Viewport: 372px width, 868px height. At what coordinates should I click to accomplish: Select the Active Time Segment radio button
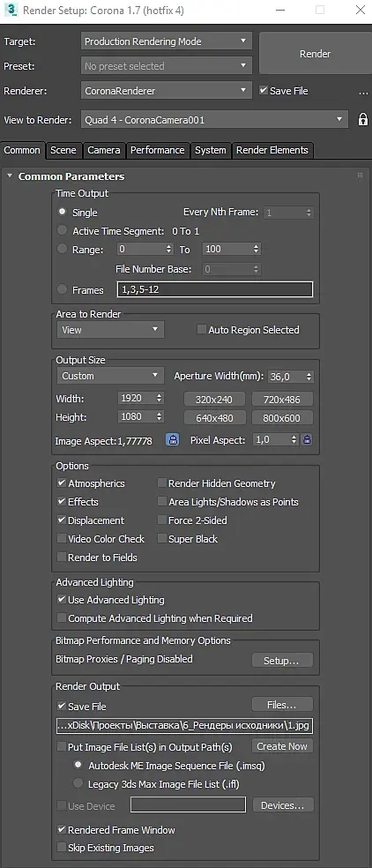click(63, 230)
